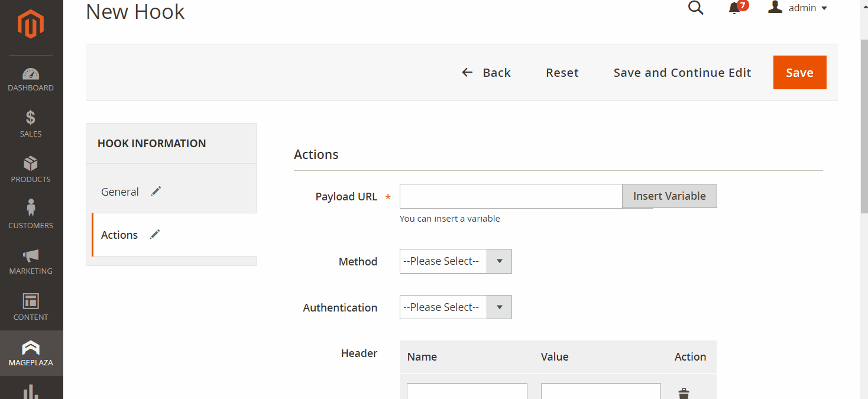Open the admin account dropdown
Viewport: 868px width, 399px height.
coord(798,8)
